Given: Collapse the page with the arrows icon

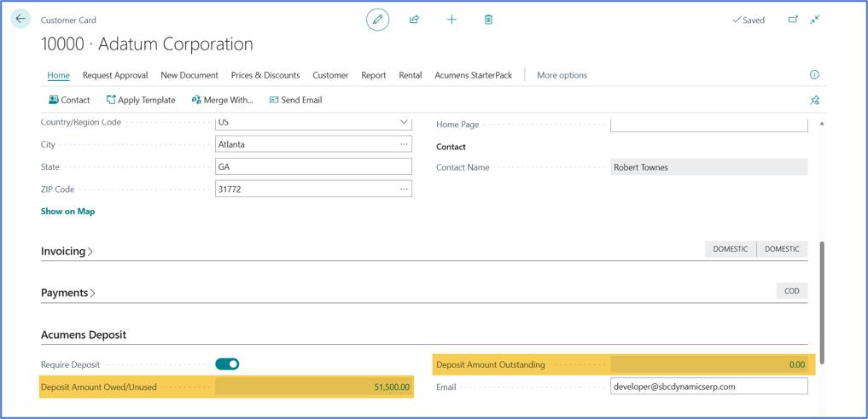Looking at the screenshot, I should point(815,20).
